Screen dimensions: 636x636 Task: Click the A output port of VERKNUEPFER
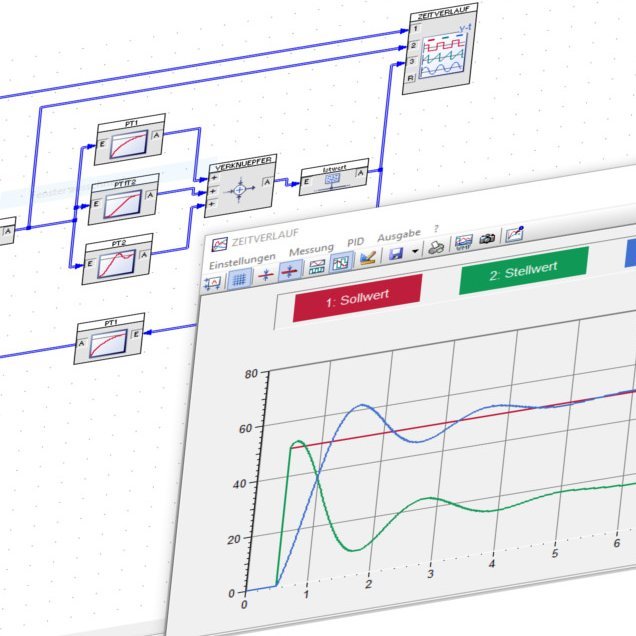(x=267, y=182)
